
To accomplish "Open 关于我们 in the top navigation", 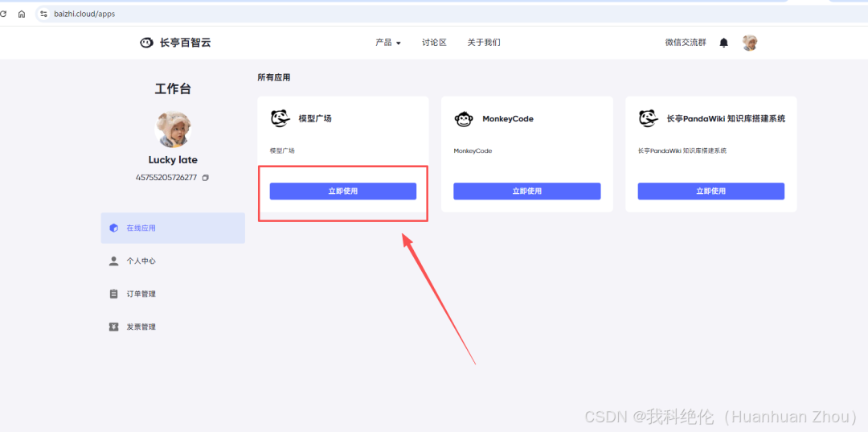I will point(484,43).
